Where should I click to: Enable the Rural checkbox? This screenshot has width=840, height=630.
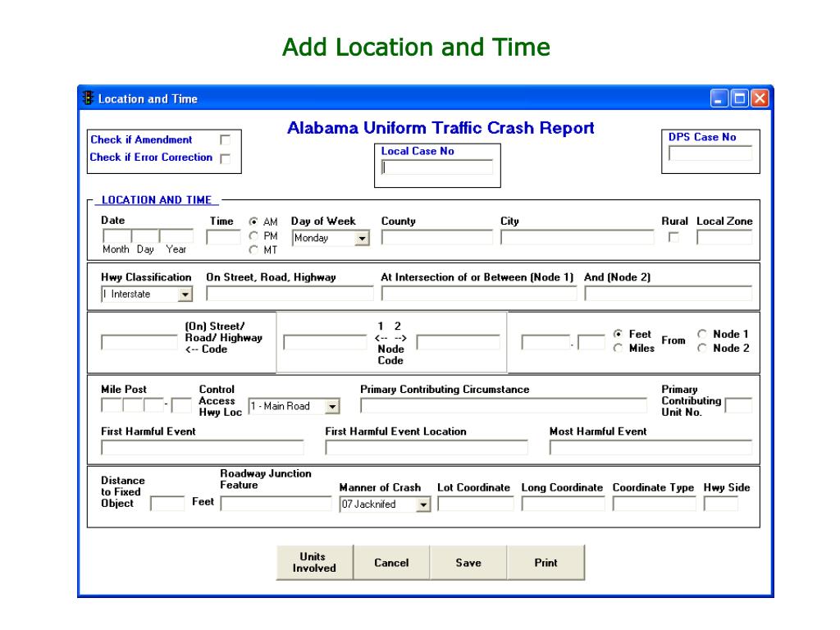[x=673, y=237]
